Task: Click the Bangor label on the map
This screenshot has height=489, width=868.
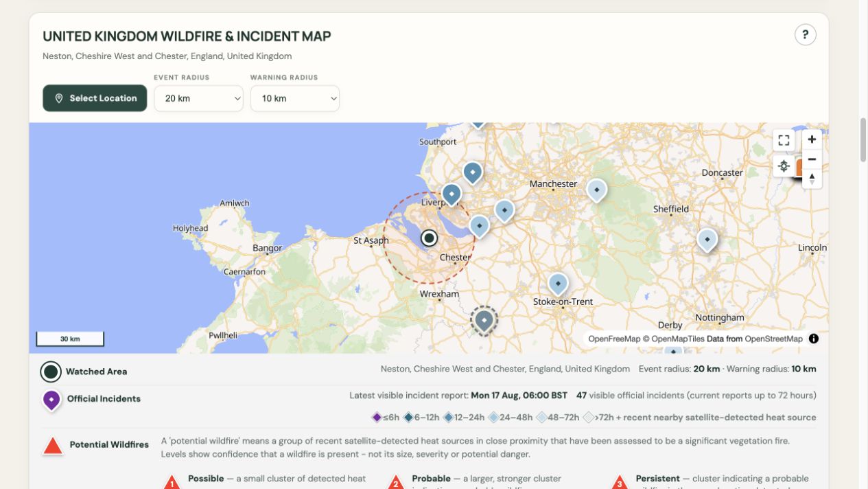Action: click(267, 249)
